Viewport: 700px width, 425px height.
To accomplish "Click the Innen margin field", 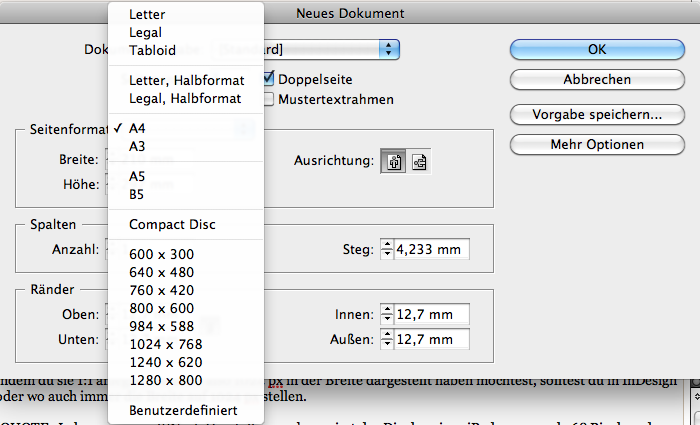I will pos(432,314).
